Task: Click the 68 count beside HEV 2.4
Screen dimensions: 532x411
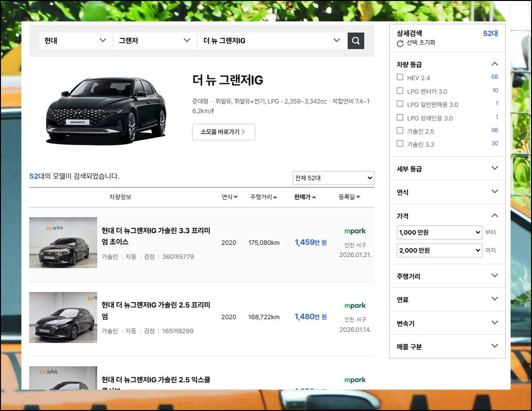Action: (x=495, y=77)
